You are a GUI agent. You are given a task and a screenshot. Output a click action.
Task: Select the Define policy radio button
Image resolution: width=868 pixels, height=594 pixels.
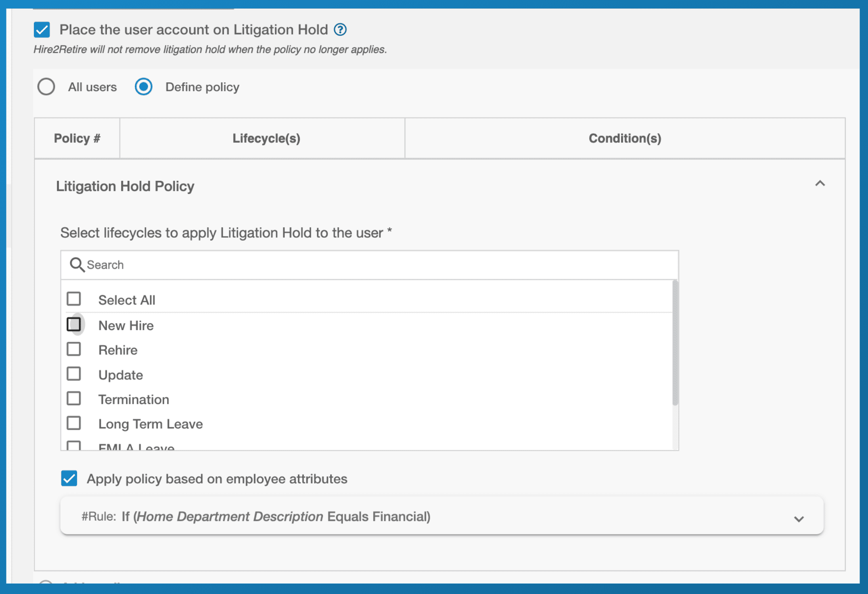pos(144,87)
